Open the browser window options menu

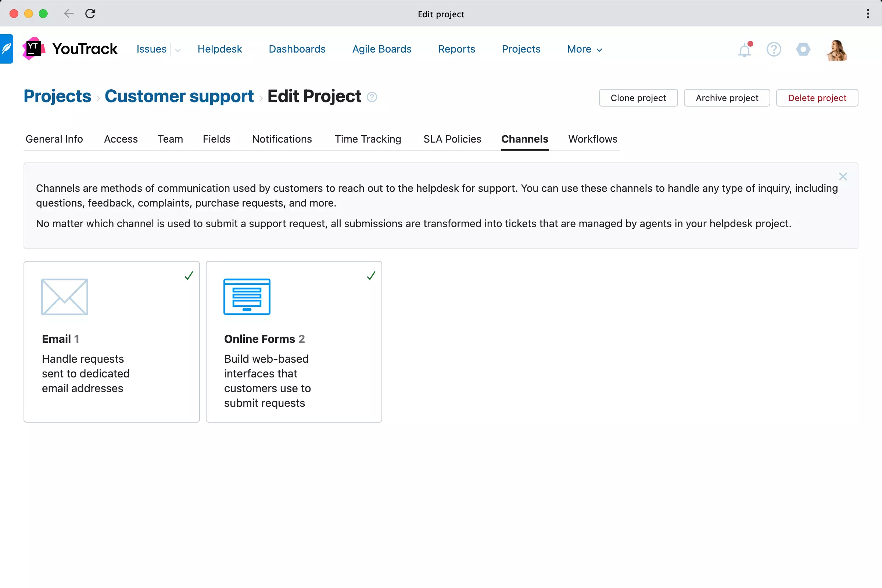click(x=867, y=14)
